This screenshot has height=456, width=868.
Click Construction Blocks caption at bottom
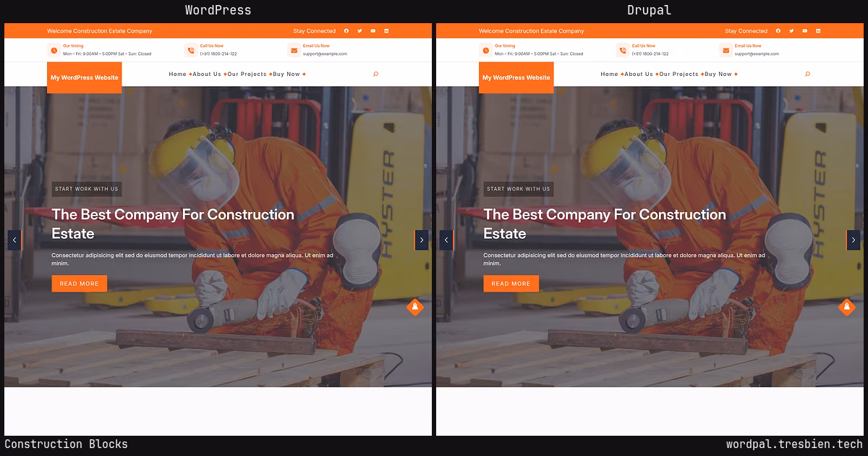point(66,444)
